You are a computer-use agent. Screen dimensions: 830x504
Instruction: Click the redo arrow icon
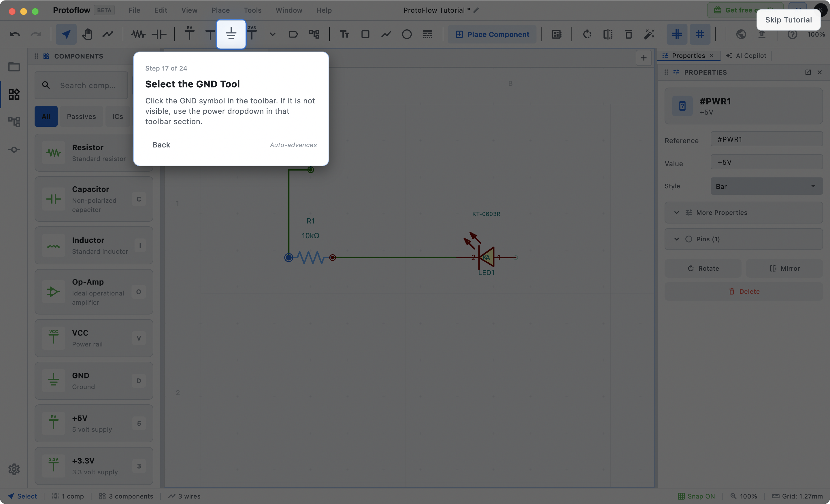coord(36,34)
